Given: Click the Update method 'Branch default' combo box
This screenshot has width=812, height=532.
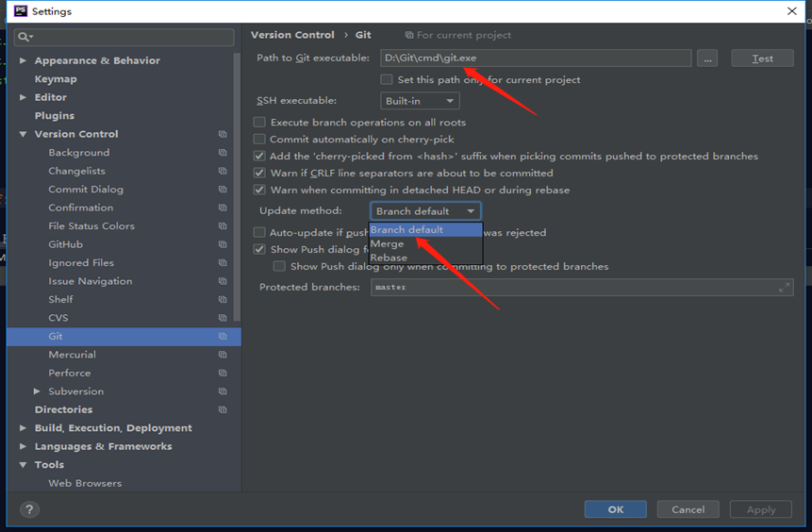Looking at the screenshot, I should 425,211.
